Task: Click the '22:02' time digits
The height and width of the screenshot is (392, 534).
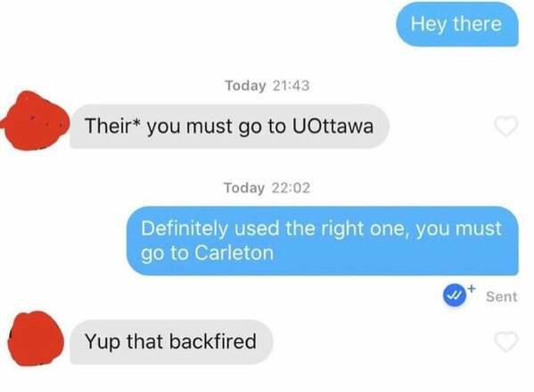Action: [x=292, y=188]
